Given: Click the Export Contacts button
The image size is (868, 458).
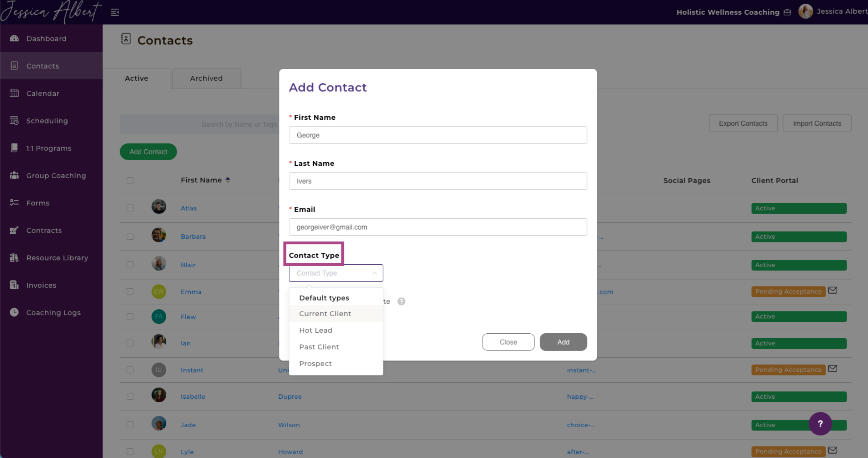Looking at the screenshot, I should (x=743, y=123).
